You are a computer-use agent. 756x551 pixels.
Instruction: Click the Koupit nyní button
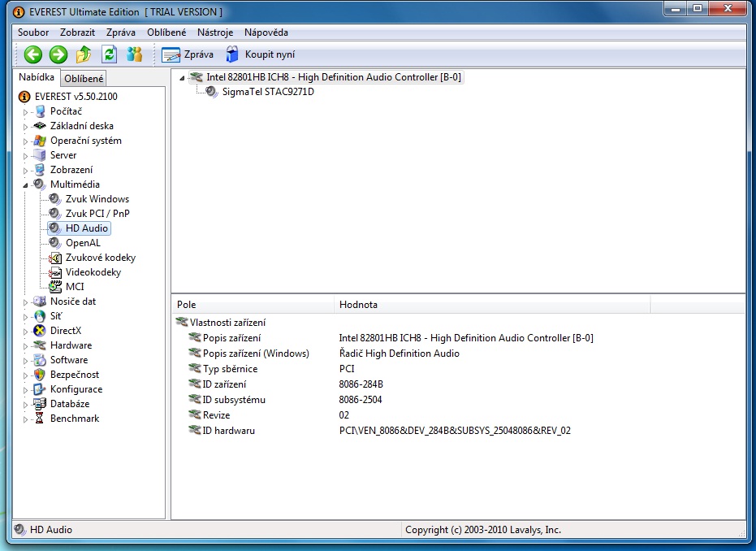pos(261,54)
